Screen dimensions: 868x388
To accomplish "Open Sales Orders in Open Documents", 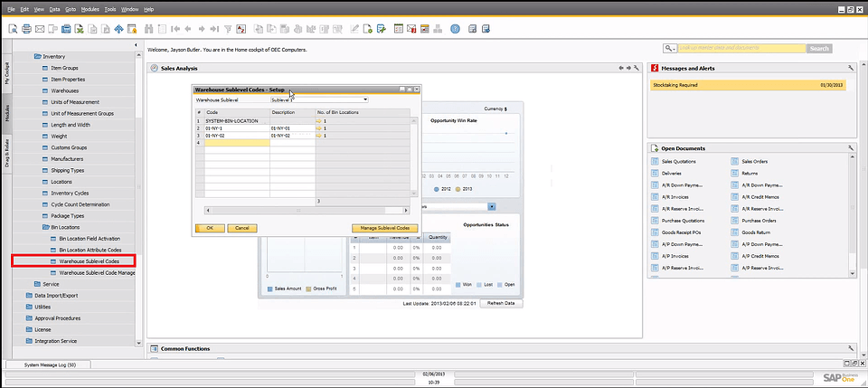I will tap(754, 162).
